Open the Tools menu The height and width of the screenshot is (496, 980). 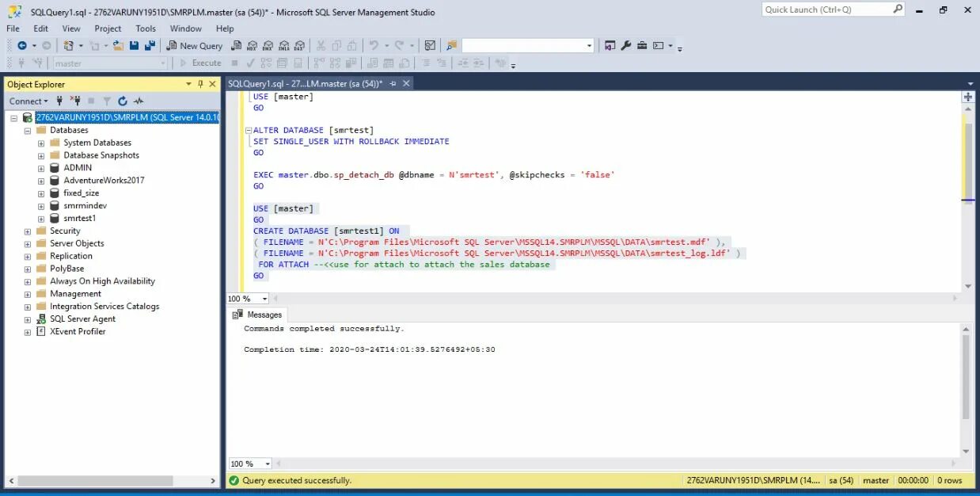(x=146, y=29)
